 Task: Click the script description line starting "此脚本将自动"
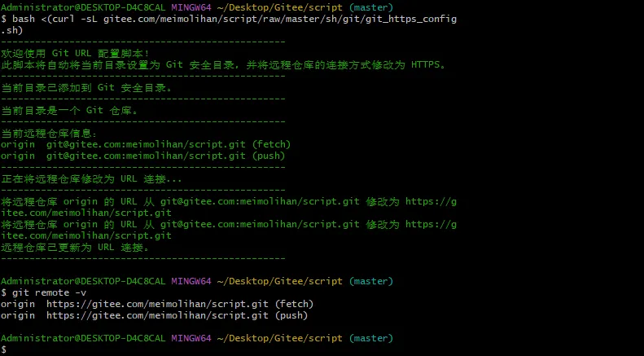click(224, 64)
